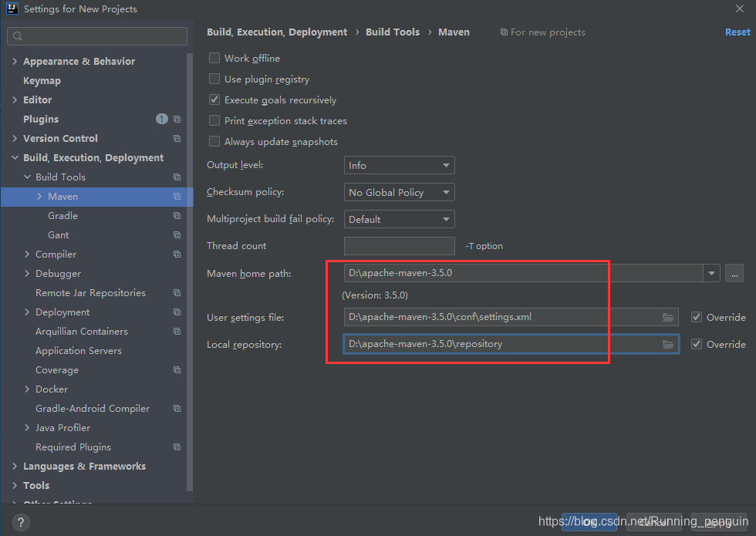The height and width of the screenshot is (536, 756).
Task: Click the search magnifier icon in settings
Action: 18,36
